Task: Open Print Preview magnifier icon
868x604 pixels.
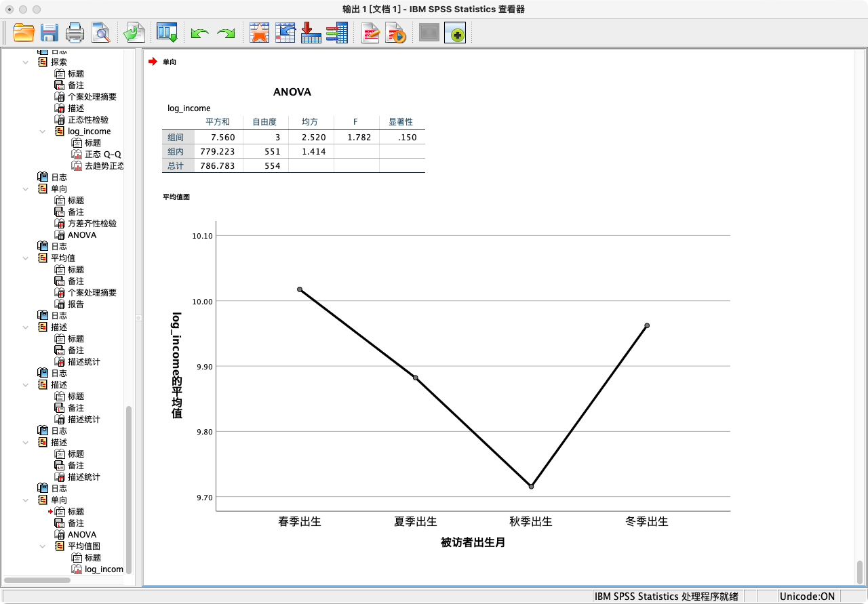Action: click(x=100, y=33)
